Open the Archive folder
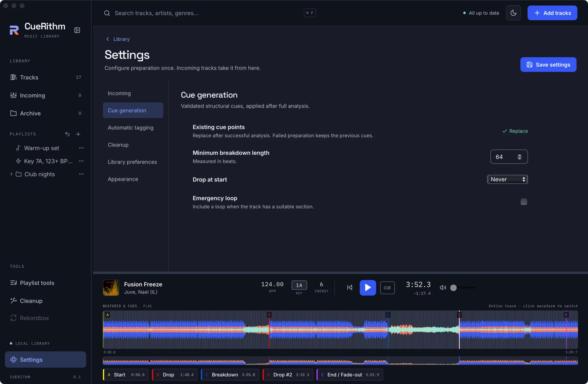Screen dimensions: 588x384 46,113
